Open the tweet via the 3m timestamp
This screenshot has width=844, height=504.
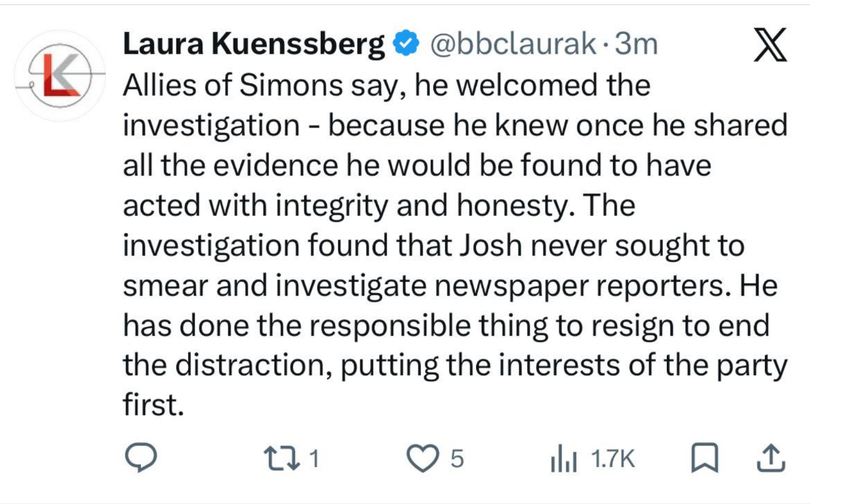636,45
